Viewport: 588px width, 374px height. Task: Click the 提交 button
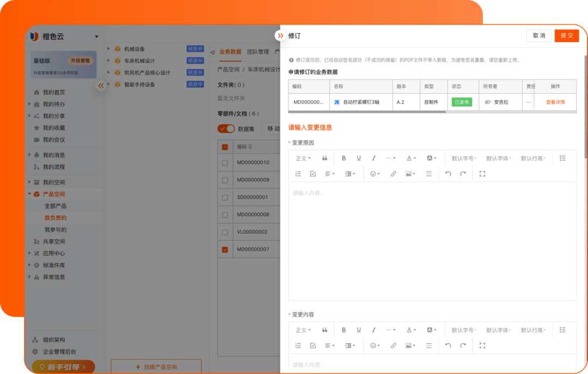566,35
